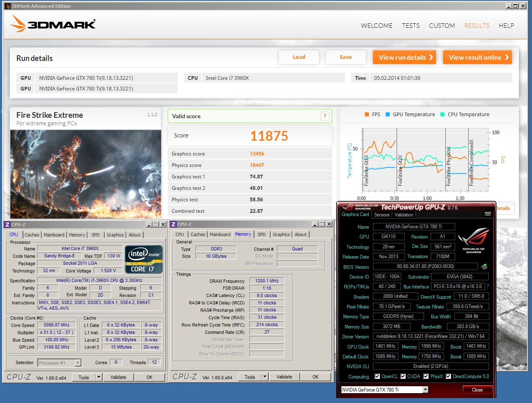532x403 pixels.
Task: Click the ROG logo in GPU-Z panel
Action: pos(474,241)
